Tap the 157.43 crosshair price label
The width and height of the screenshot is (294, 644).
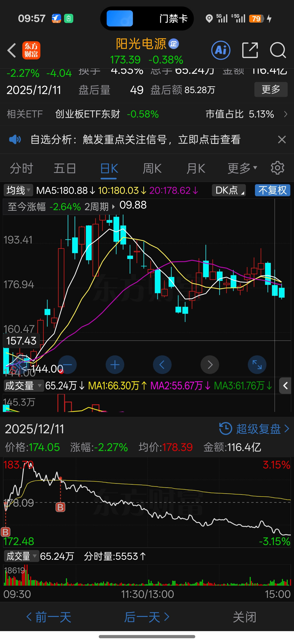21,341
